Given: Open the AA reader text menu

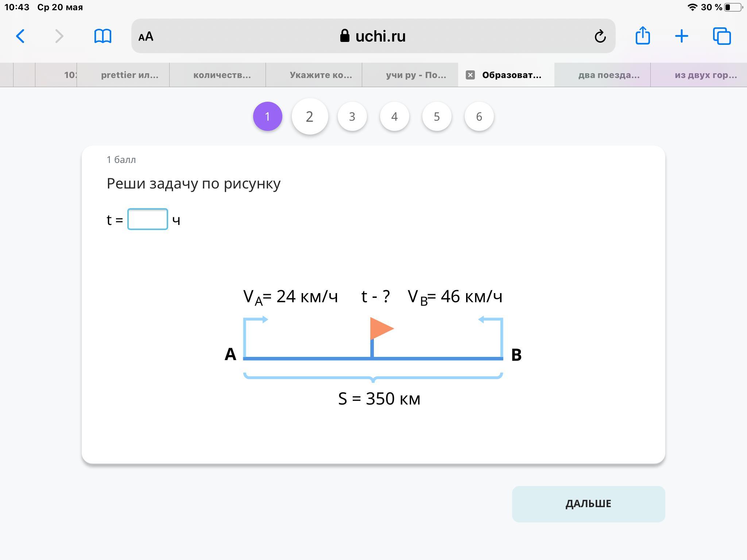Looking at the screenshot, I should 146,36.
